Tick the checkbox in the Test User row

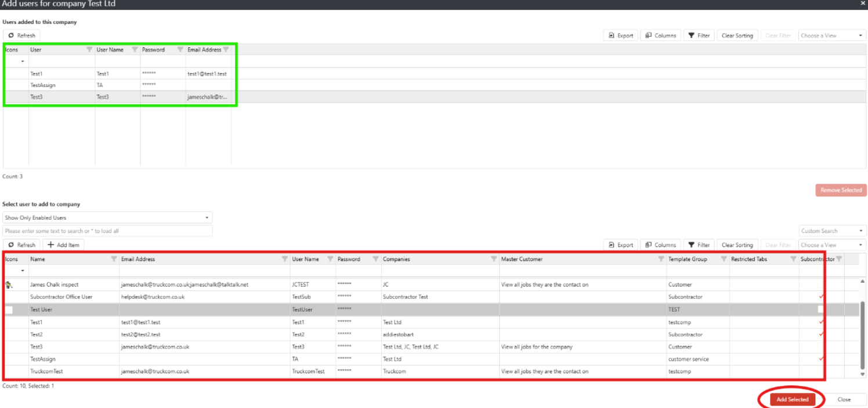[x=9, y=309]
